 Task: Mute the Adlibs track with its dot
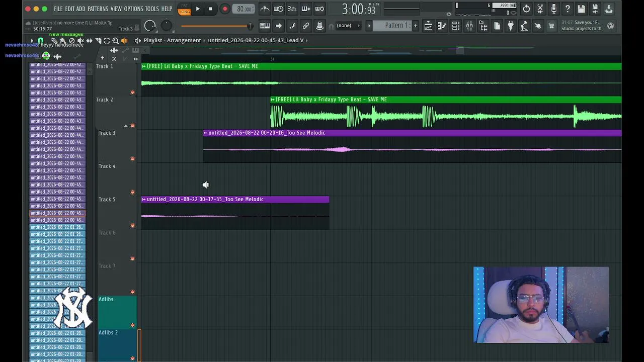pyautogui.click(x=132, y=325)
